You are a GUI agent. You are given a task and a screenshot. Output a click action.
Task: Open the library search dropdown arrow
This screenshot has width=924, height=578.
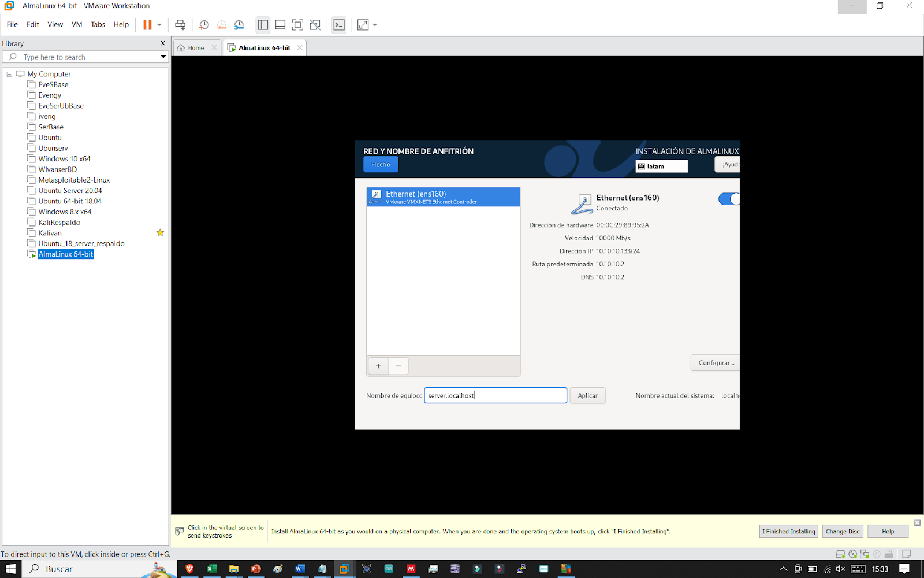coord(163,57)
